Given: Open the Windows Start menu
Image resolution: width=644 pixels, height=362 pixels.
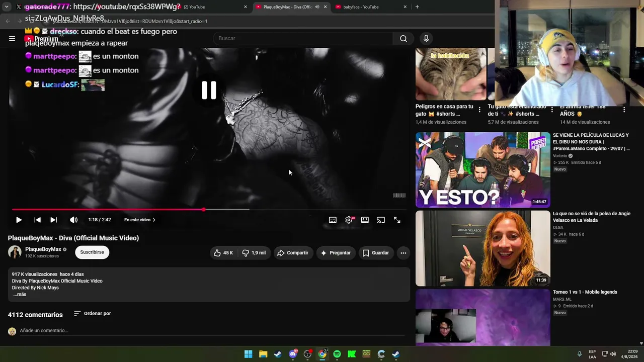Looking at the screenshot, I should point(248,354).
